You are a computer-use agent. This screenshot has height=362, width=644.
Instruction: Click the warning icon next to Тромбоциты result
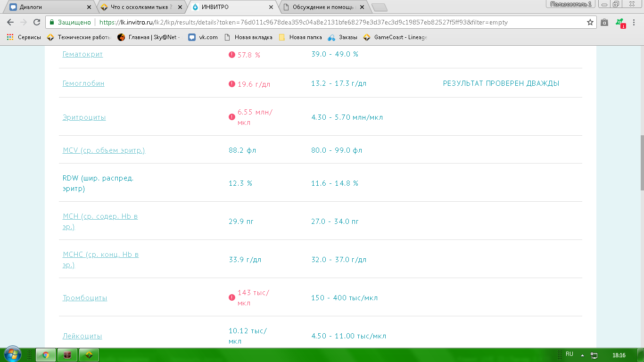pyautogui.click(x=231, y=297)
